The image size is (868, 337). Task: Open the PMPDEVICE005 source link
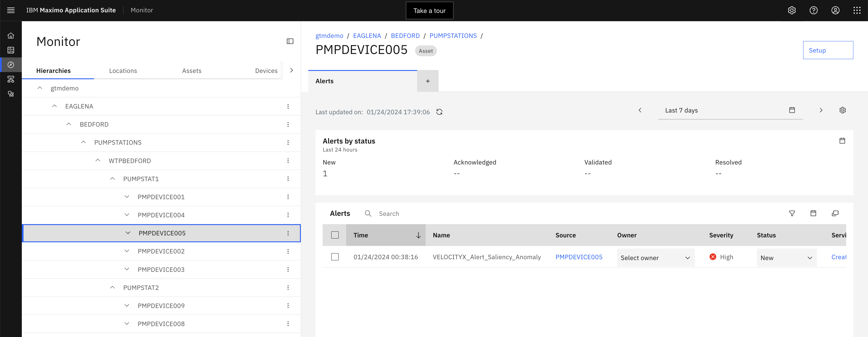[579, 257]
